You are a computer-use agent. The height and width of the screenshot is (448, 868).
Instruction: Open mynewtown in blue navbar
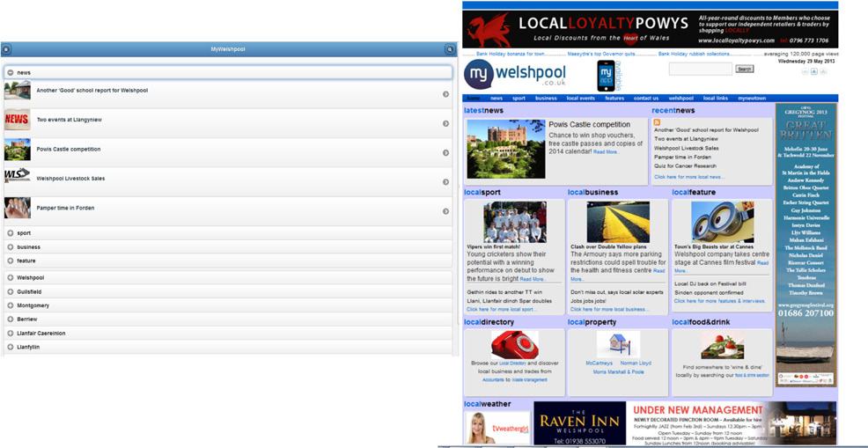[x=752, y=98]
